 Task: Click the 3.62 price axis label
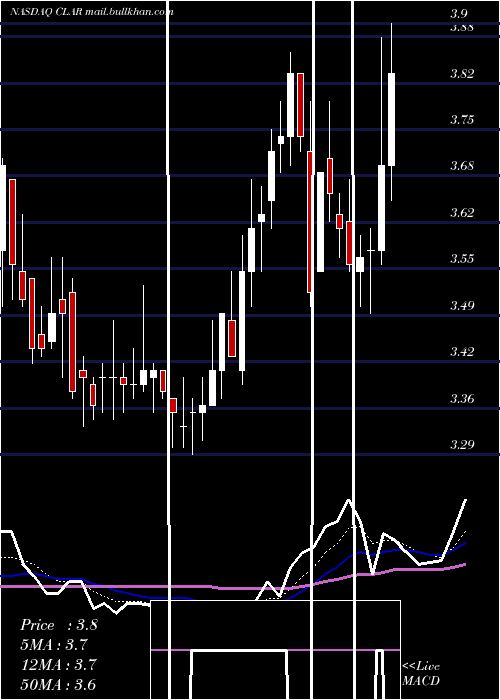(462, 212)
